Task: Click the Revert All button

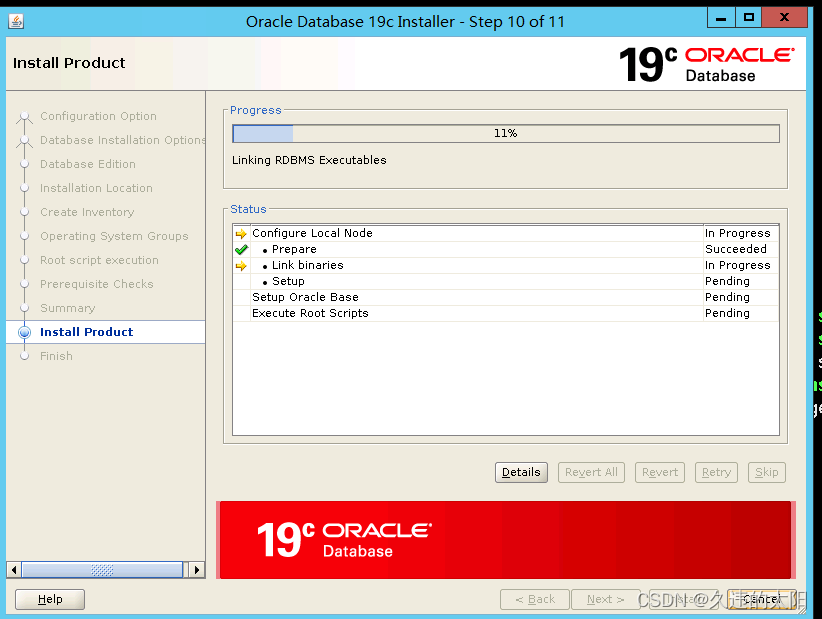Action: 591,472
